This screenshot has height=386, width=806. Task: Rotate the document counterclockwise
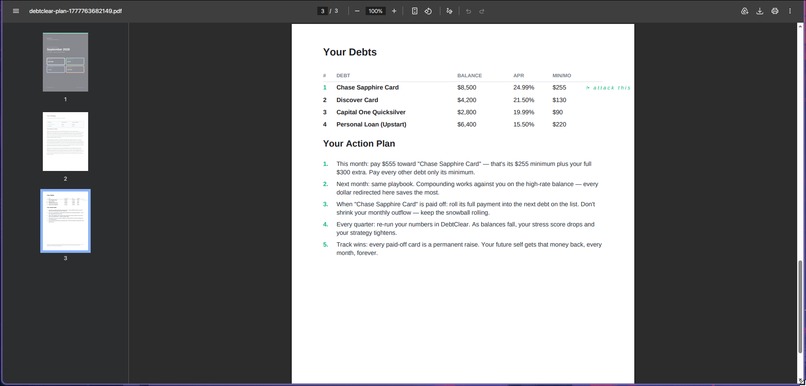click(x=428, y=11)
